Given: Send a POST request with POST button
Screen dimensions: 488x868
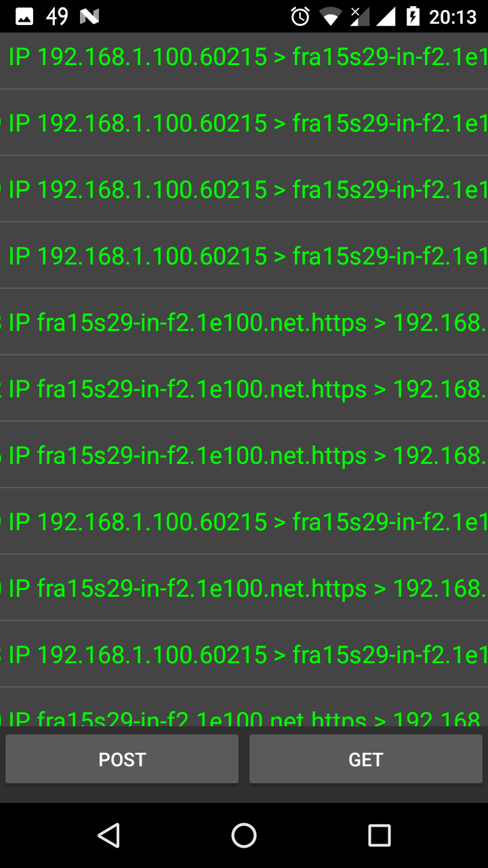Looking at the screenshot, I should click(122, 759).
